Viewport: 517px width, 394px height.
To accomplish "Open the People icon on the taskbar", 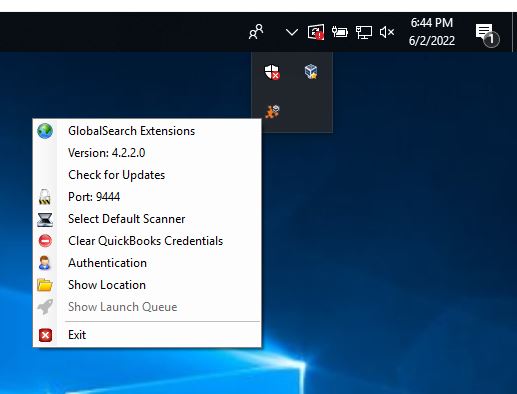I will click(x=256, y=32).
